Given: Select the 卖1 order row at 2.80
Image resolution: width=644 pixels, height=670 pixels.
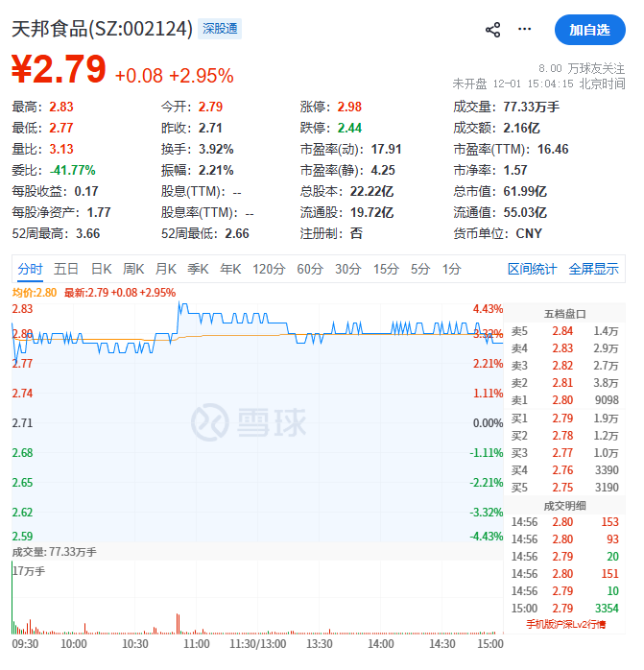Looking at the screenshot, I should click(564, 400).
